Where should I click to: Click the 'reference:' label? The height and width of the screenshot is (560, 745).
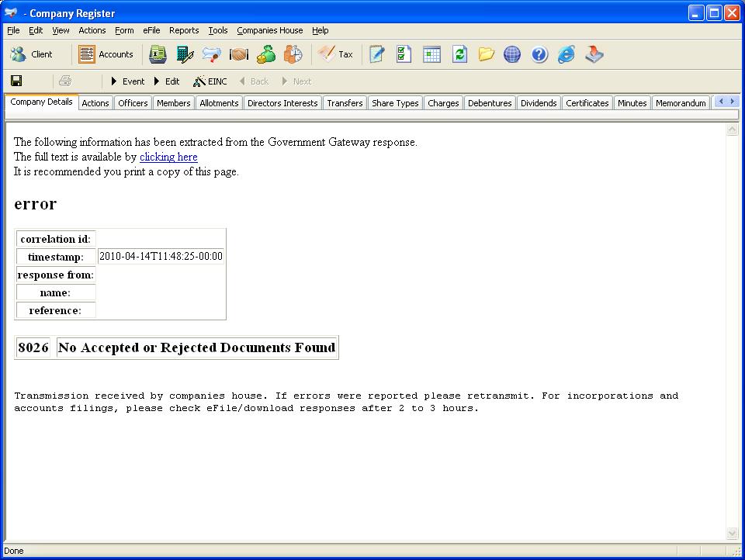coord(55,310)
